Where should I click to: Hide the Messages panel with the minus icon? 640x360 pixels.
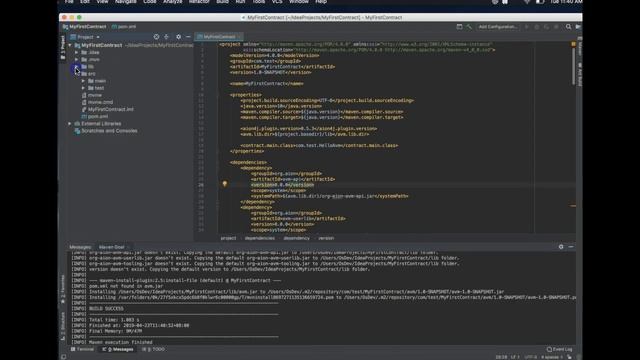571,247
